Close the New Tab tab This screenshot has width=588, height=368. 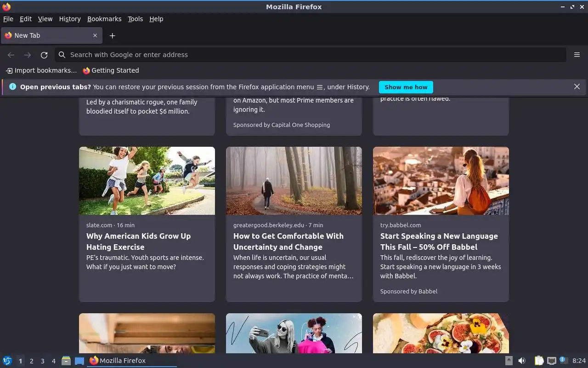tap(95, 35)
